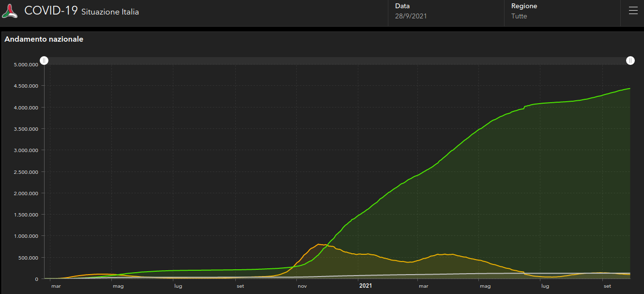Grab the left time-range slider handle
Screen dimensions: 644x294
tap(44, 61)
